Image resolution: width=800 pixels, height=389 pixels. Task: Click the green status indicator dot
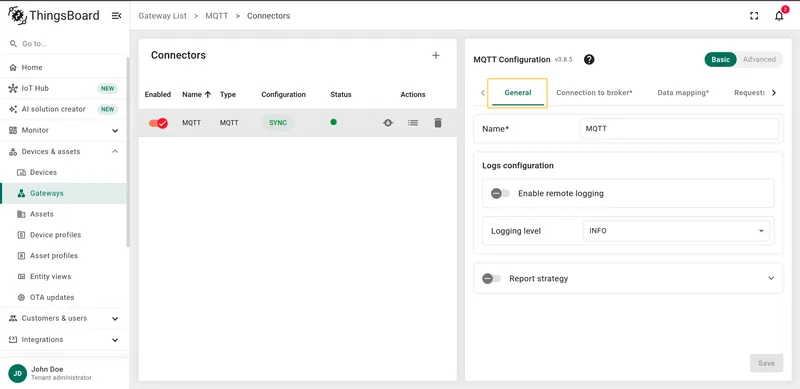click(x=333, y=122)
